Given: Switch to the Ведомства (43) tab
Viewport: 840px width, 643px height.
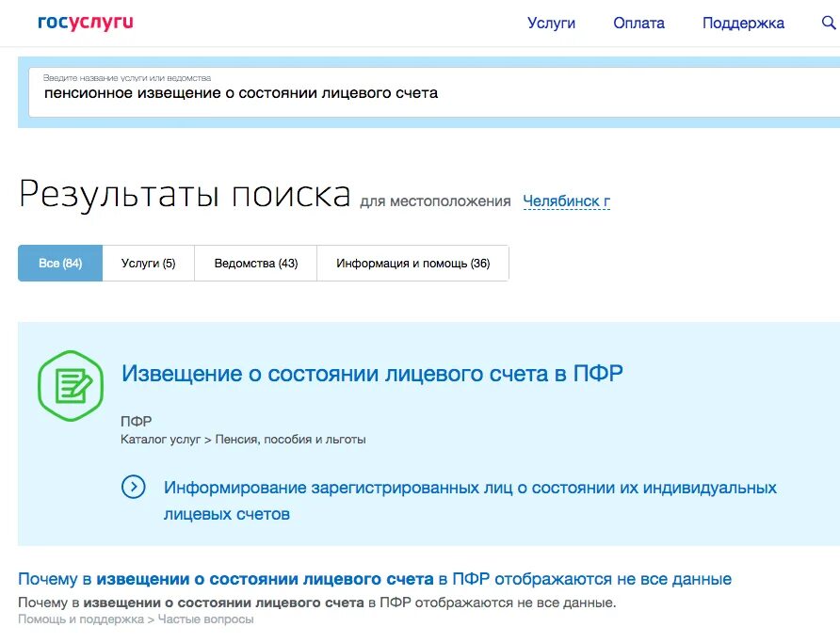Looking at the screenshot, I should click(x=256, y=263).
